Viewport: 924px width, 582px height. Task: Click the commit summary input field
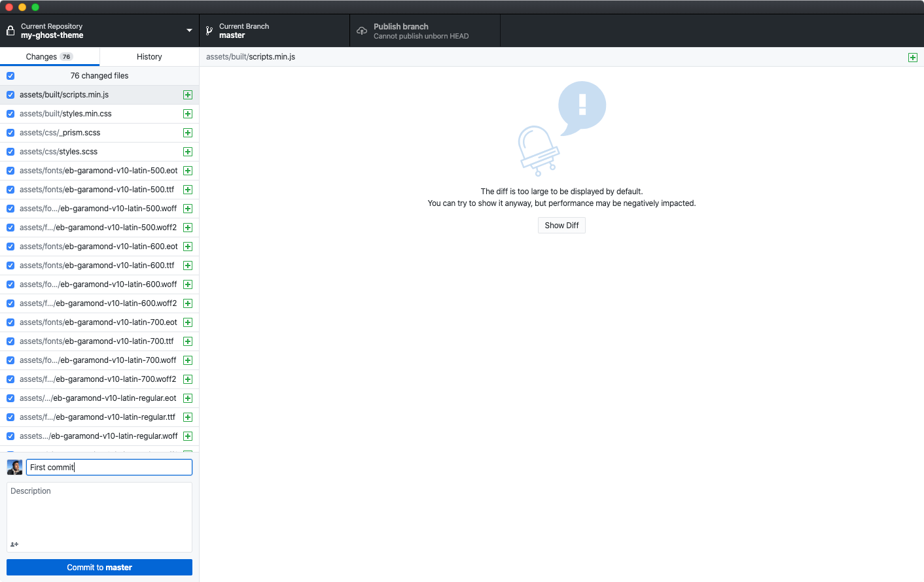click(x=109, y=467)
